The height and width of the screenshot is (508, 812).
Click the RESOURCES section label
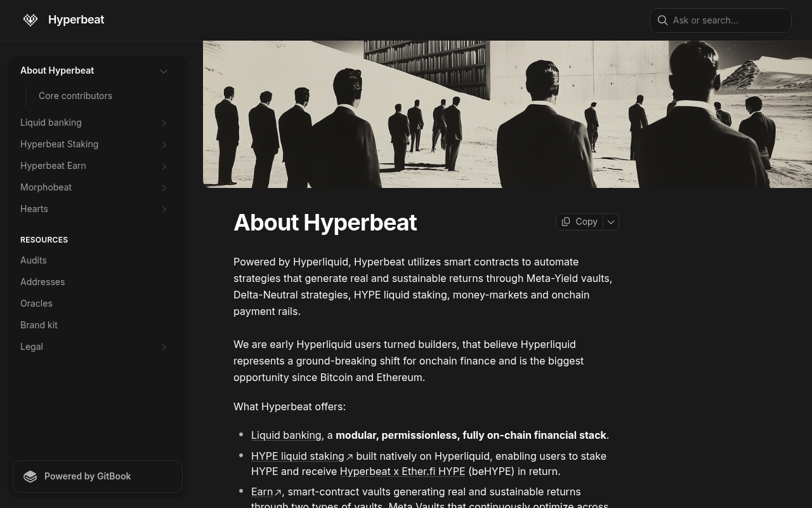point(44,240)
